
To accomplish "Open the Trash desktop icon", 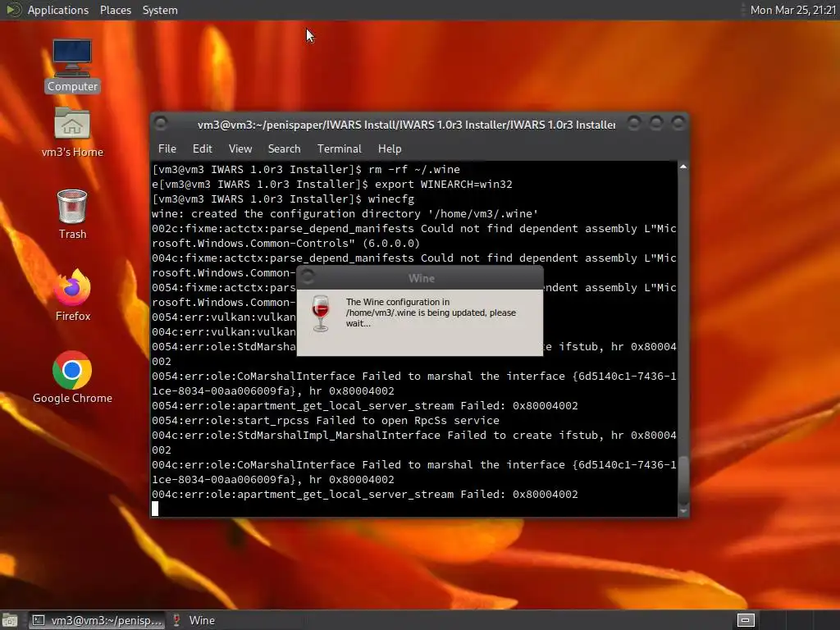I will (72, 214).
